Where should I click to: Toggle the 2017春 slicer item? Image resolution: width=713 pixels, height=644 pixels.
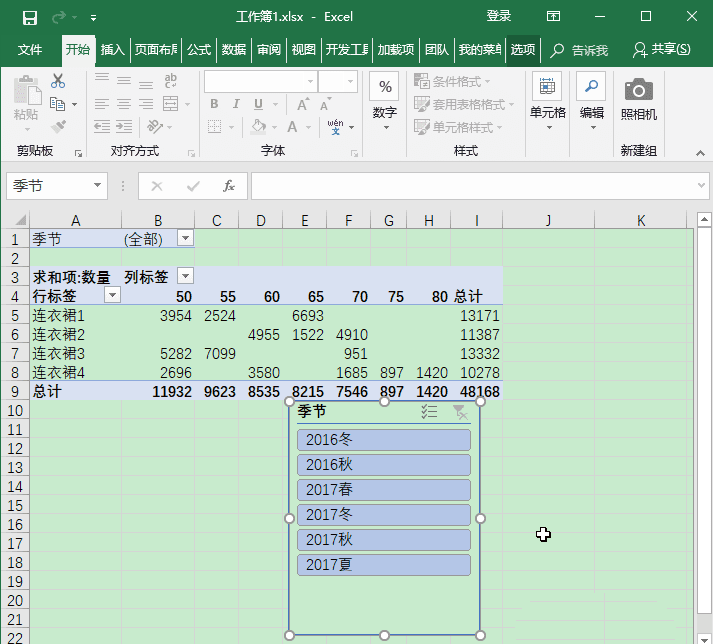pyautogui.click(x=383, y=490)
